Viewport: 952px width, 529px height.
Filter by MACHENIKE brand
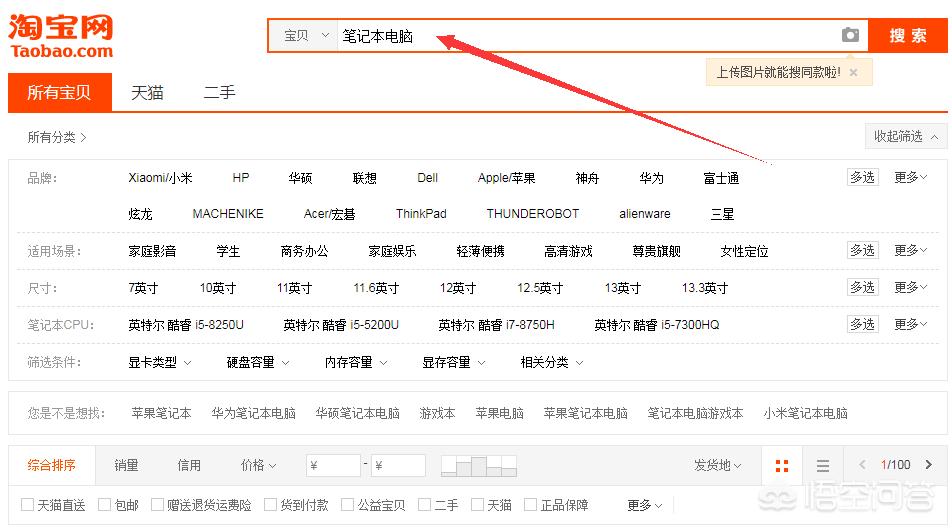[x=228, y=214]
